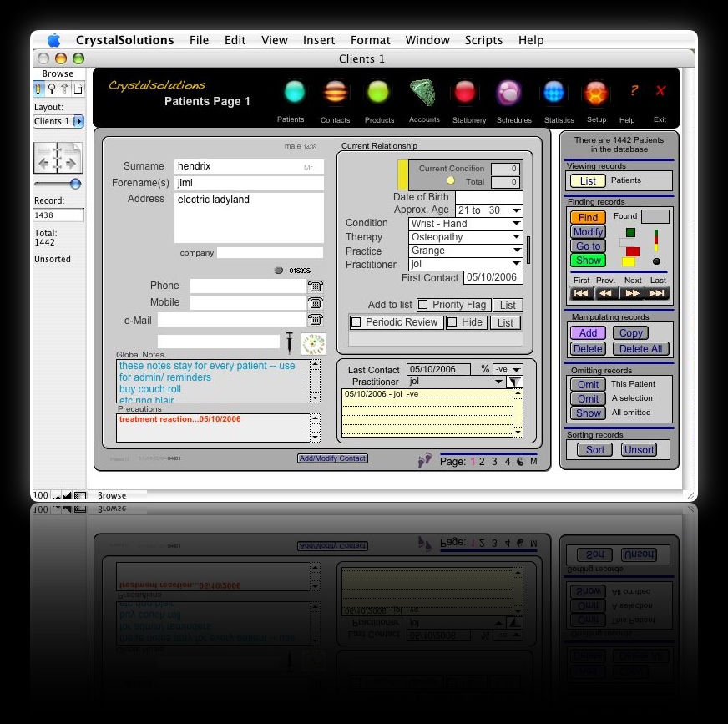Image resolution: width=728 pixels, height=724 pixels.
Task: Click the Delete All button
Action: point(640,349)
